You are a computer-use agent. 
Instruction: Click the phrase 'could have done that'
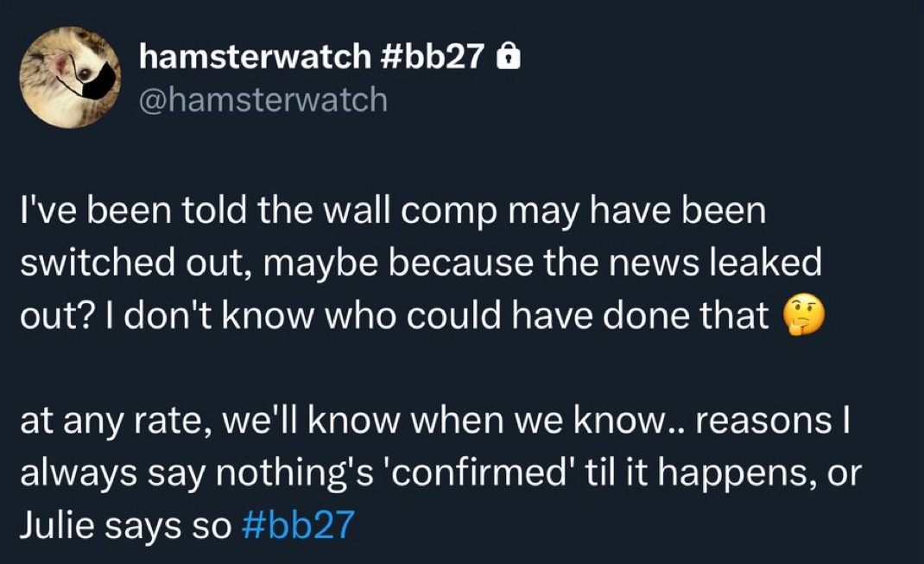click(587, 315)
